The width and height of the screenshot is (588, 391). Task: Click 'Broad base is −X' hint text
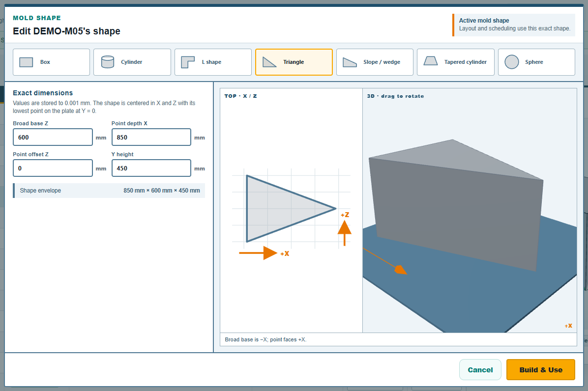point(265,340)
